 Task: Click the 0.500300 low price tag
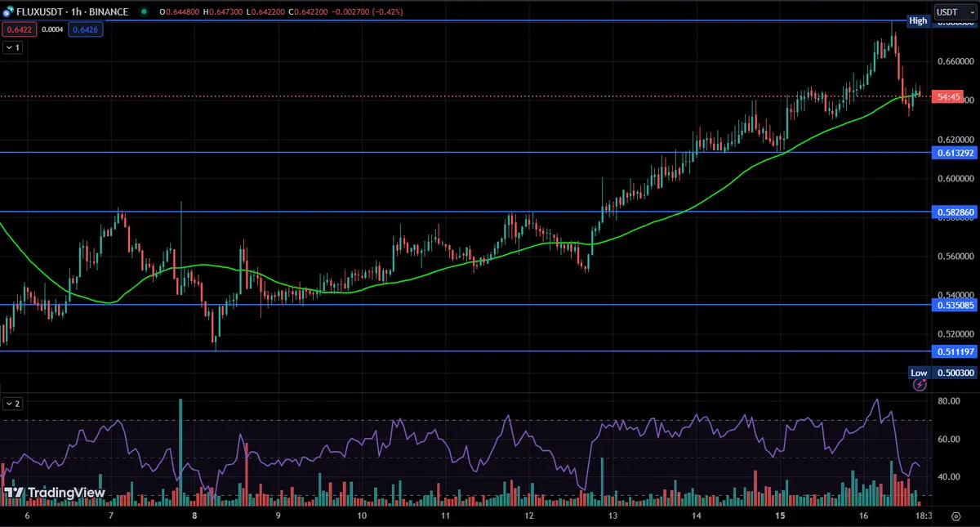tap(955, 373)
